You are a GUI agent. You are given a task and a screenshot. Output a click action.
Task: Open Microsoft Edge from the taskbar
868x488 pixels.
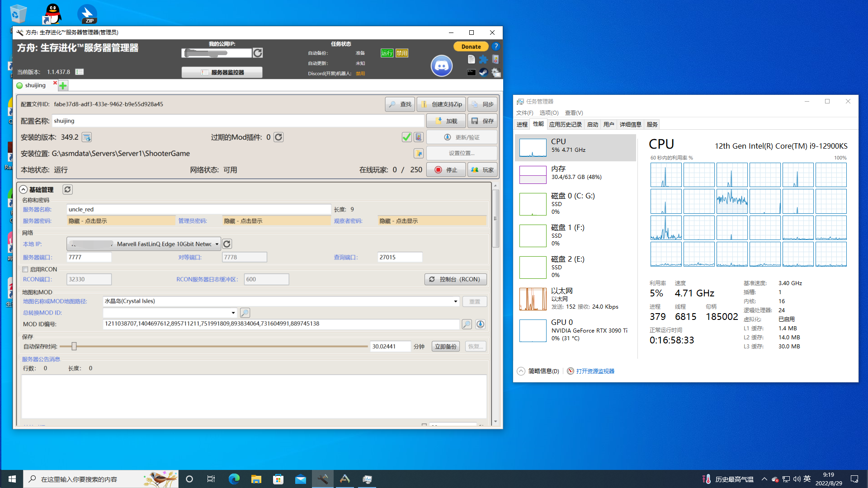[x=234, y=479]
